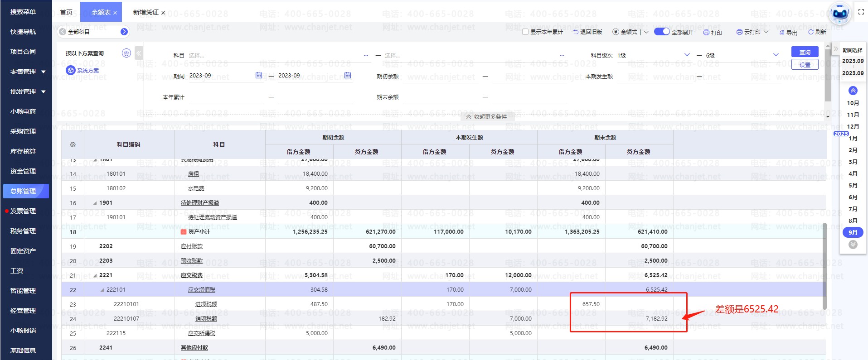
Task: Click the 刷新 refresh icon
Action: coord(811,32)
